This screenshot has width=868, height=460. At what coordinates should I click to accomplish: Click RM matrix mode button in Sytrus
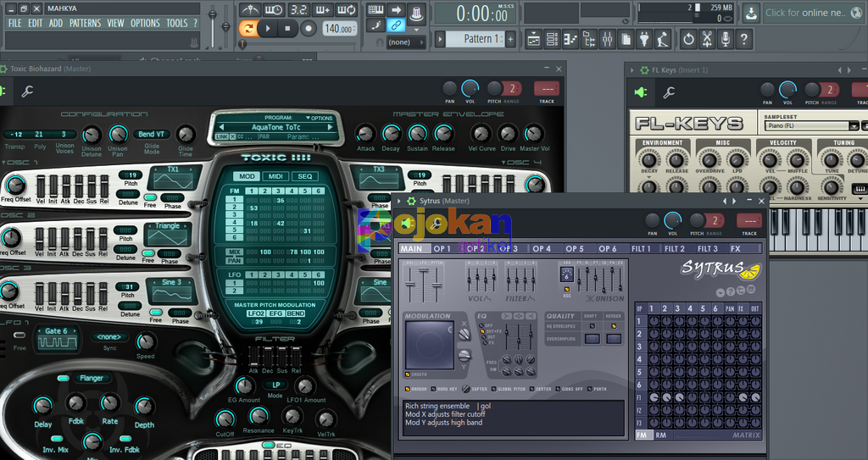(661, 435)
